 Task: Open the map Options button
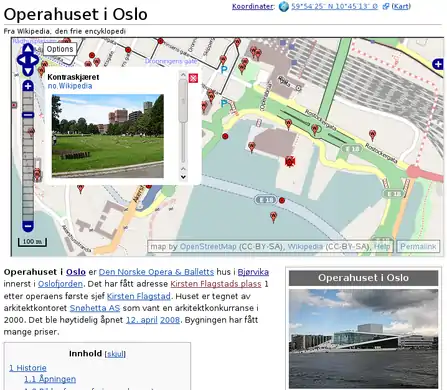[60, 49]
